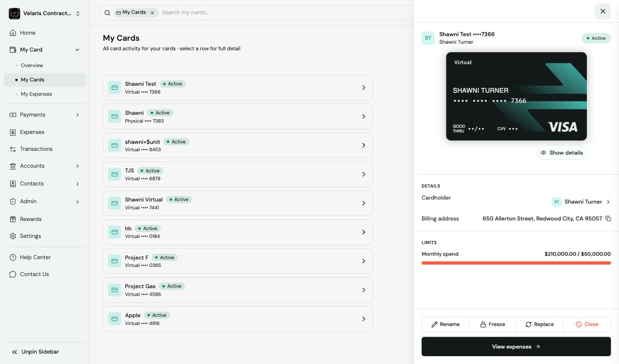
Task: Close the card detail panel
Action: coord(603,11)
